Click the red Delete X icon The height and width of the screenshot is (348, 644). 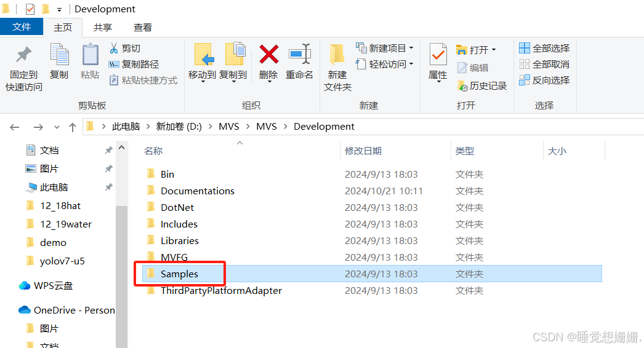268,54
